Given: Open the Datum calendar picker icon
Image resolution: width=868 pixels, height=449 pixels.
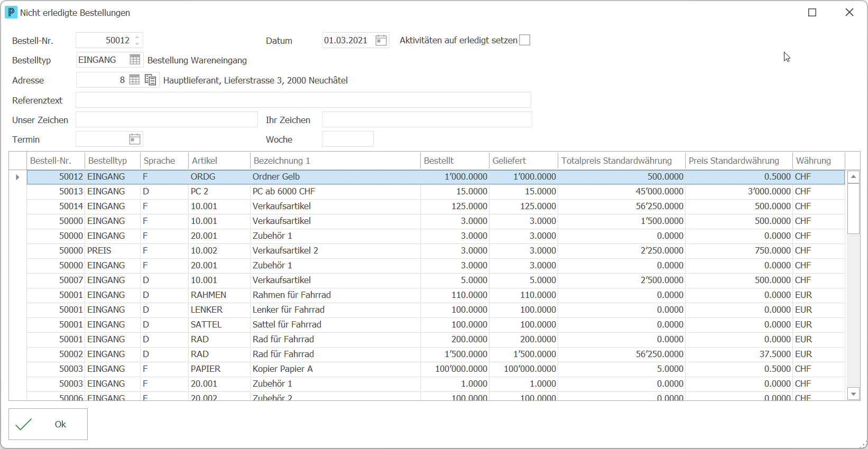Looking at the screenshot, I should (x=381, y=40).
